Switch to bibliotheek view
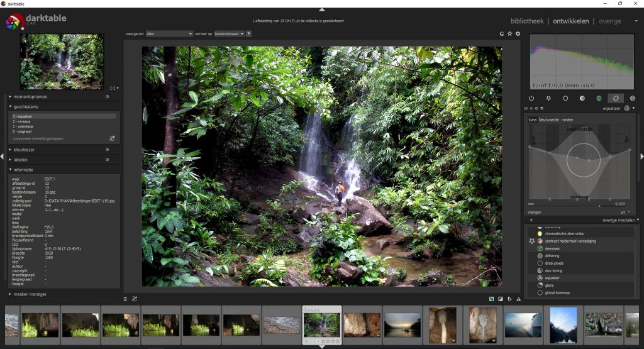644x349 pixels. [527, 21]
